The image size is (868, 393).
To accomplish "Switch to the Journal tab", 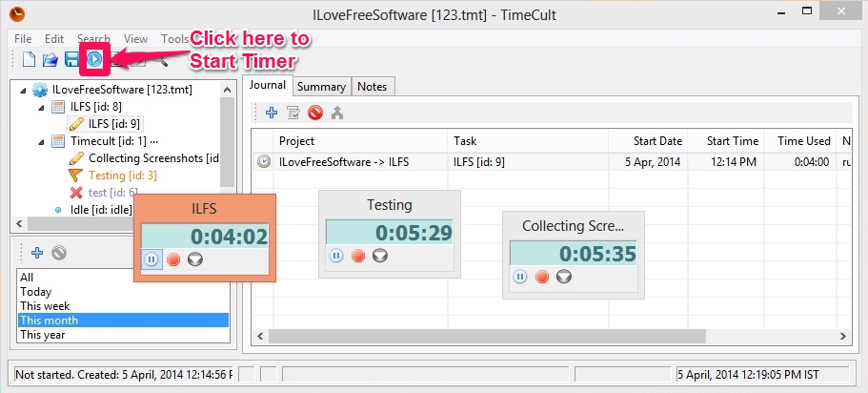I will 268,85.
